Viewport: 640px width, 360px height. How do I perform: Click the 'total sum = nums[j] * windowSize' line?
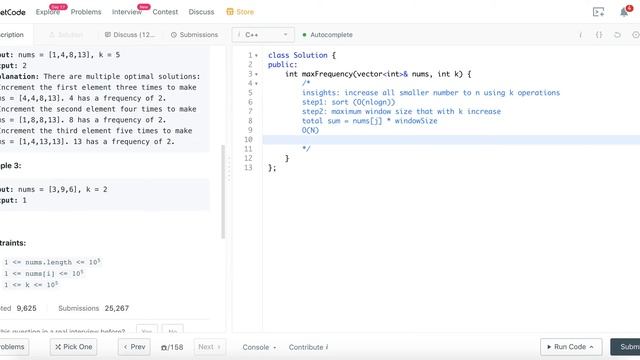click(369, 121)
